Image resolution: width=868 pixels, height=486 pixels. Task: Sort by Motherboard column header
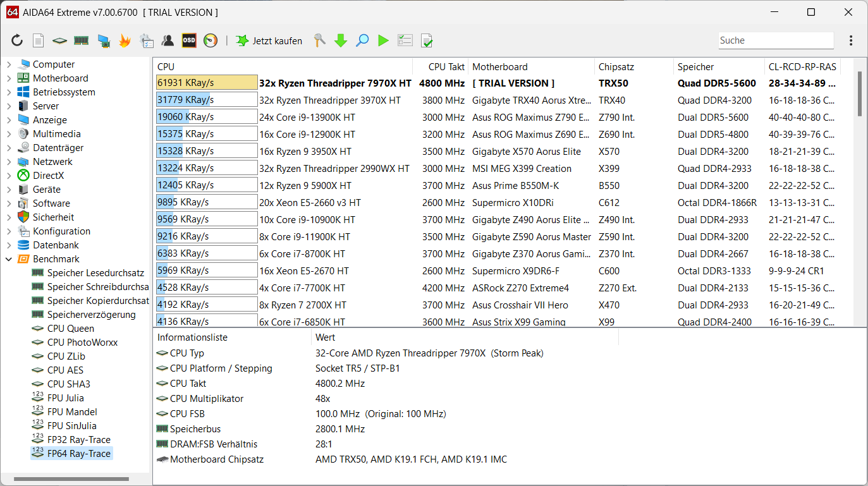[x=531, y=67]
